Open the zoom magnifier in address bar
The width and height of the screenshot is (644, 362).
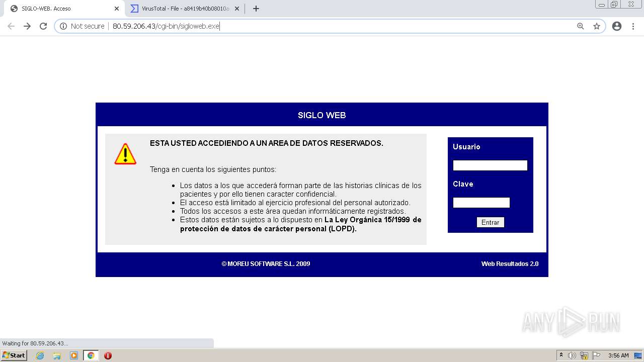[x=581, y=26]
